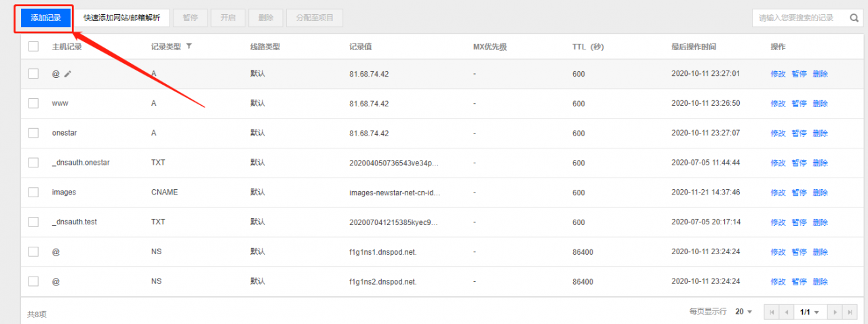
Task: Click the 添加记录 button
Action: (45, 18)
